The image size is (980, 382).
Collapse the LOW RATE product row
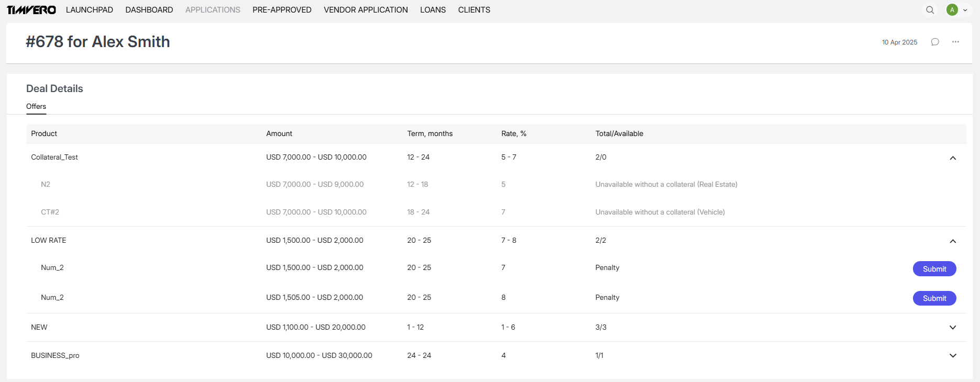point(953,241)
